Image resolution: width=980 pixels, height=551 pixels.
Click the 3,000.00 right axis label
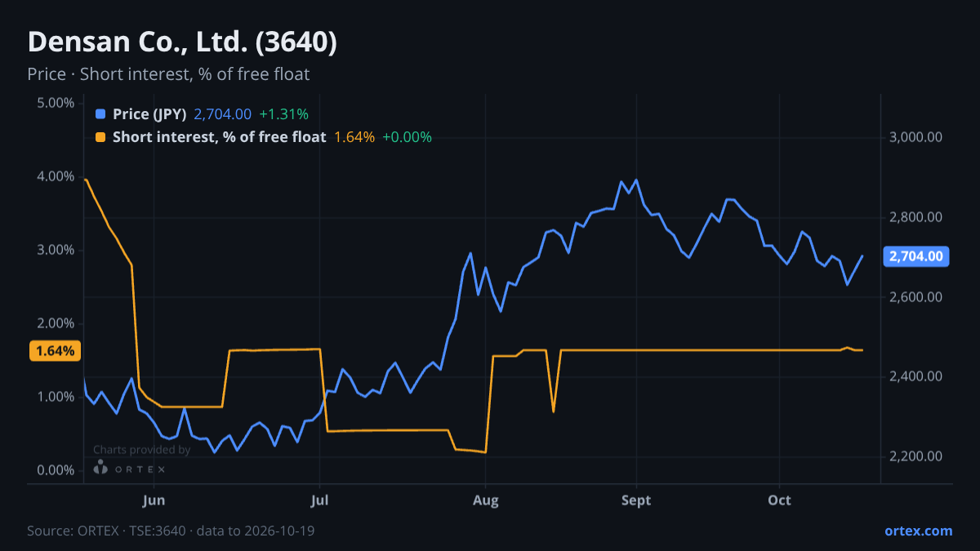pos(915,137)
